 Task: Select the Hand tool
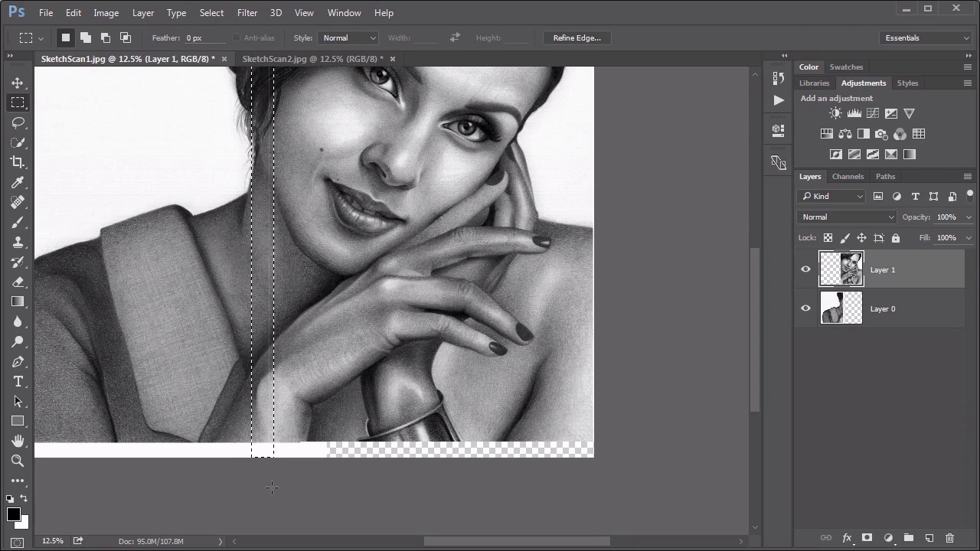tap(18, 441)
